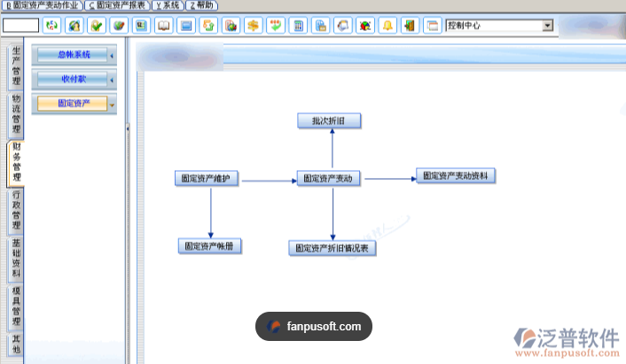Image resolution: width=626 pixels, height=364 pixels.
Task: Switch to the 行政管理 side tab
Action: (x=16, y=211)
